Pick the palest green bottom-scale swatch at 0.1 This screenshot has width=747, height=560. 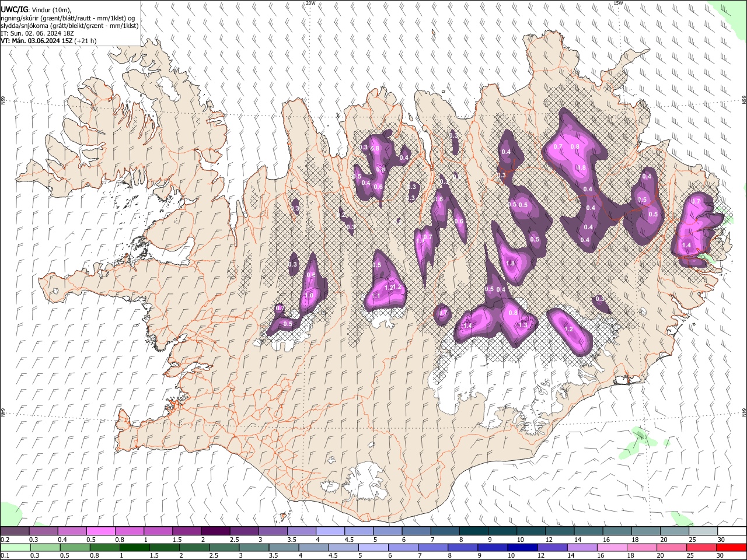16,548
